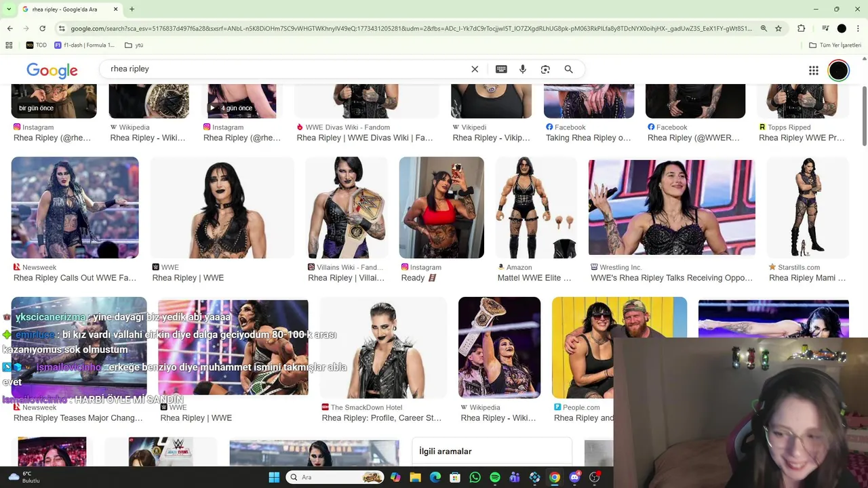Image resolution: width=868 pixels, height=488 pixels.
Task: Open Spotify from the taskbar
Action: coord(495,477)
